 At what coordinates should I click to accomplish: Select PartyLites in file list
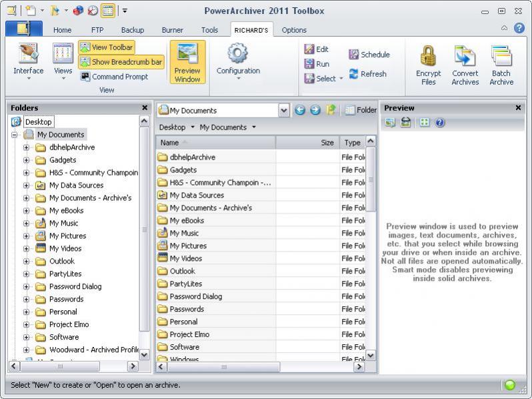point(185,284)
